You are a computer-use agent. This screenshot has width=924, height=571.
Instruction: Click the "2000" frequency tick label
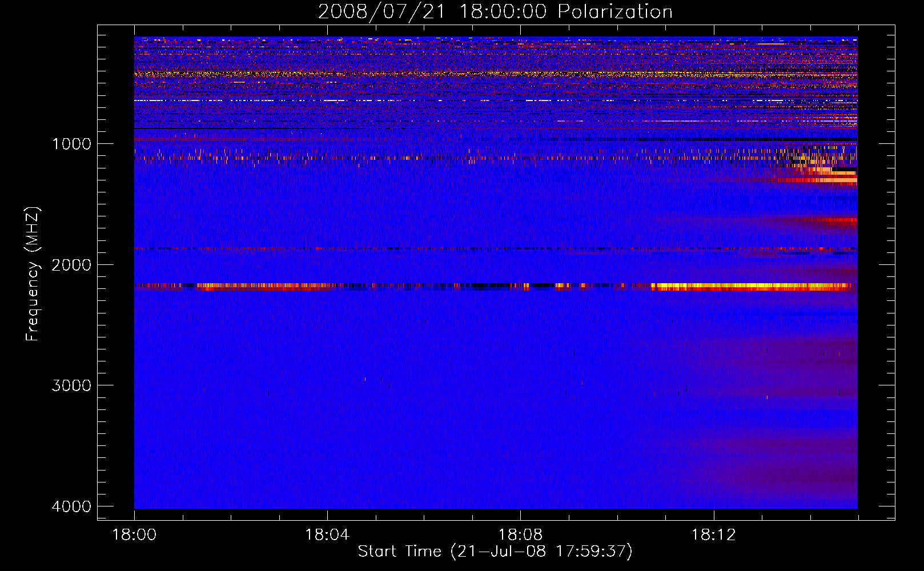click(71, 264)
